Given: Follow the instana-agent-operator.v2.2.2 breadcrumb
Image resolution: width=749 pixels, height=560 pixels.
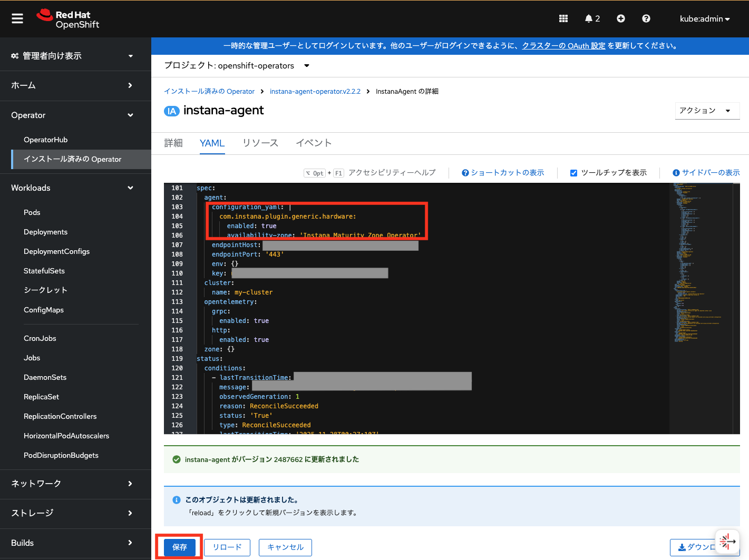Looking at the screenshot, I should 315,92.
